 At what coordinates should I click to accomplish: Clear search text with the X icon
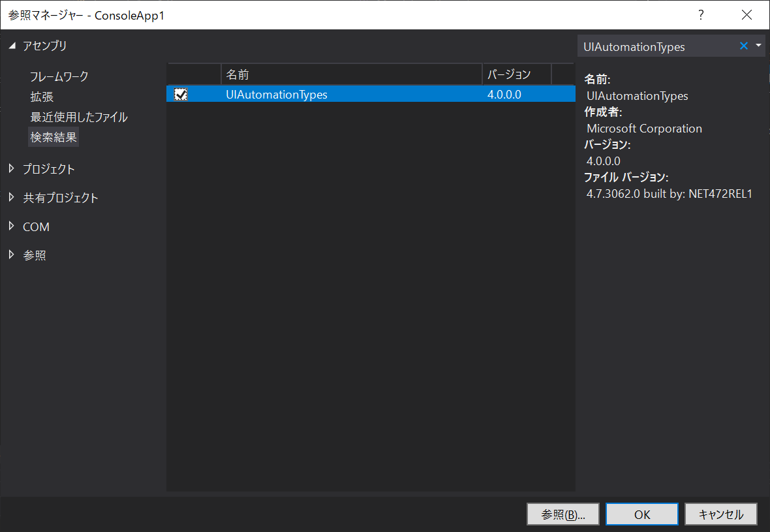coord(743,46)
